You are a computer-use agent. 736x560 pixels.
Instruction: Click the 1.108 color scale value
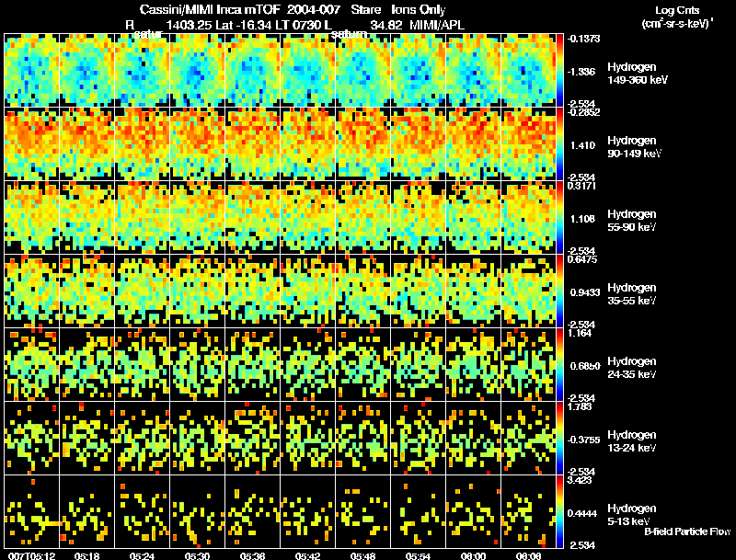pos(582,219)
